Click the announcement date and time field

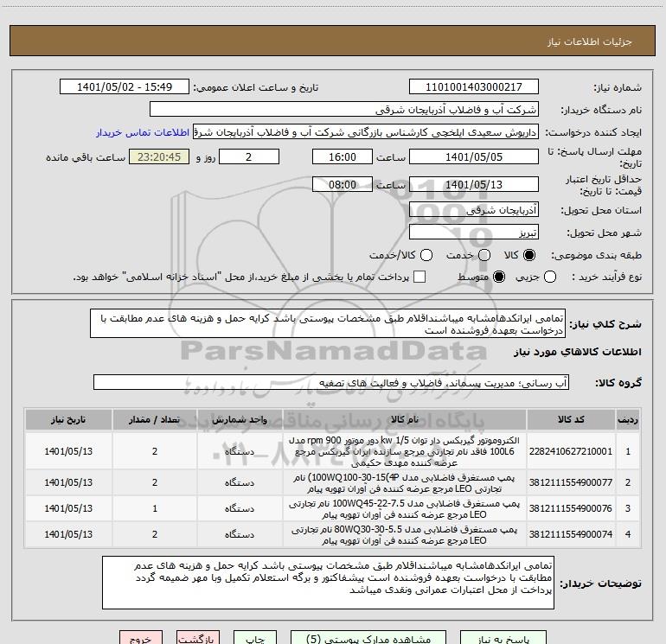(x=125, y=87)
